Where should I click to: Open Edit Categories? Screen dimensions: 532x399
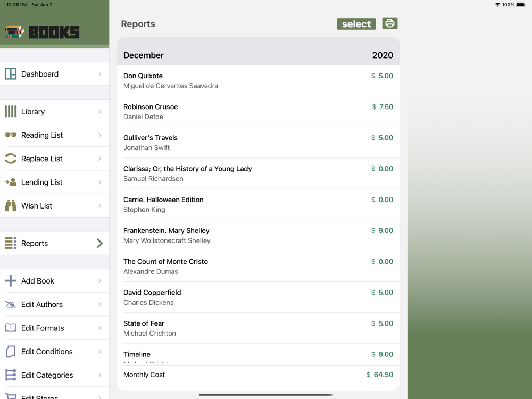55,375
